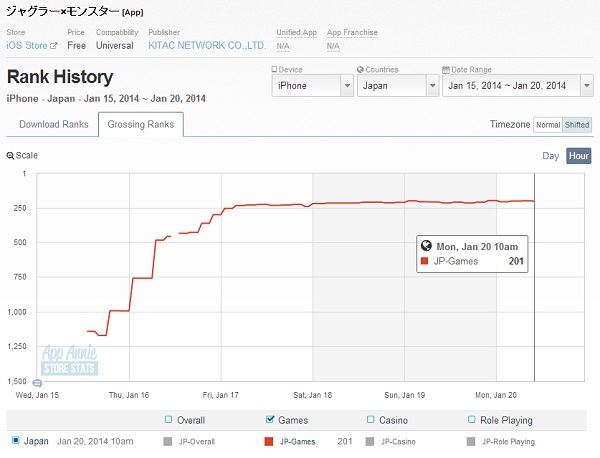The height and width of the screenshot is (458, 600).
Task: Click the chart range slider handle at axis origin
Action: 37,382
